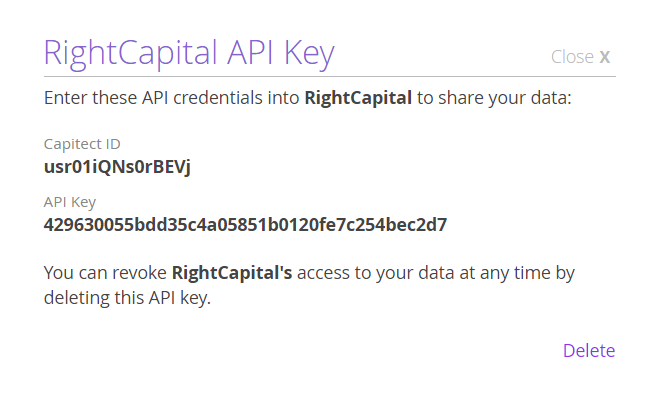Click the word "API" in the heading
The height and width of the screenshot is (397, 656).
[x=250, y=52]
